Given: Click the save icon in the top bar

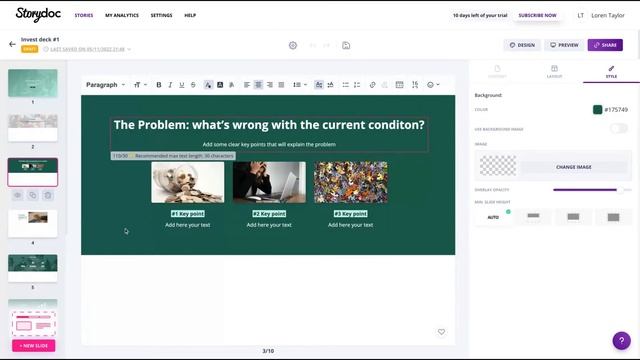Looking at the screenshot, I should pos(346,45).
